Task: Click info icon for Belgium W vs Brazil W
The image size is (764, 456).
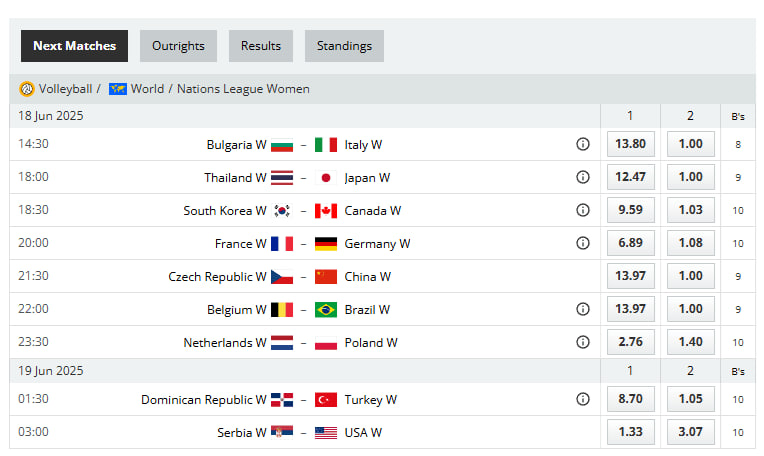Action: click(x=583, y=309)
